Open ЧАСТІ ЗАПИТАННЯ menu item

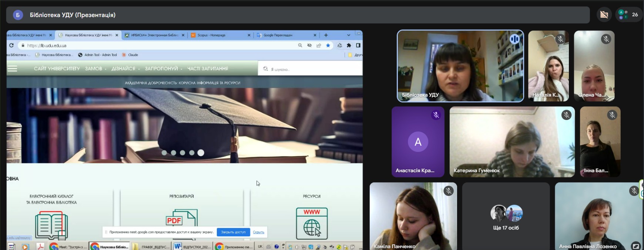(x=208, y=69)
